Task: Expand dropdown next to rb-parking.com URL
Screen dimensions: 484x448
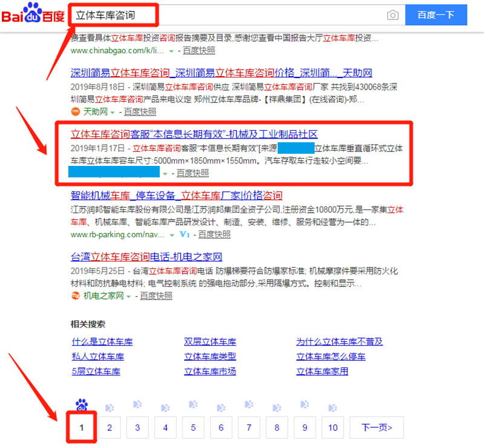Action: 172,236
